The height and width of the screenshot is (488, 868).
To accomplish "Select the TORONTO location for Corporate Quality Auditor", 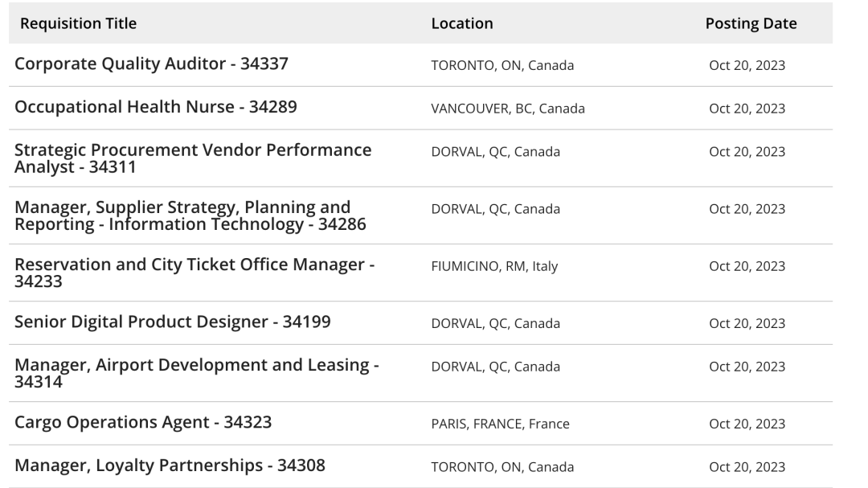I will (x=502, y=66).
